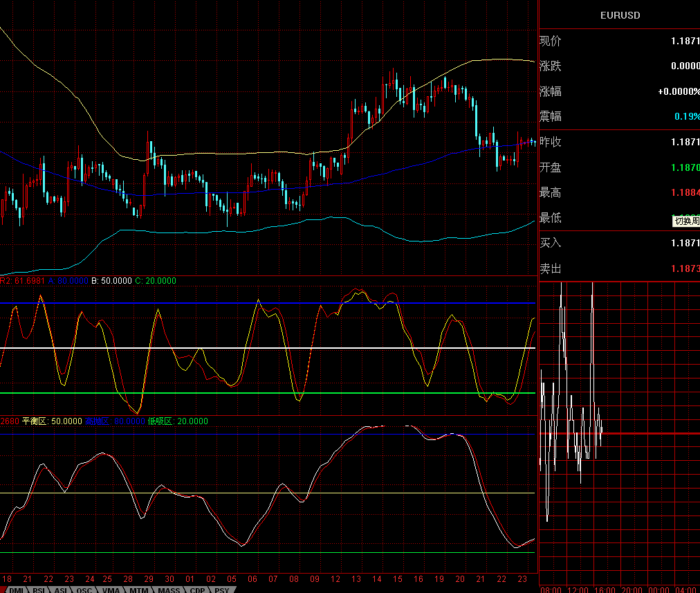Click the 开盘 row green value
The height and width of the screenshot is (593, 700).
point(685,167)
